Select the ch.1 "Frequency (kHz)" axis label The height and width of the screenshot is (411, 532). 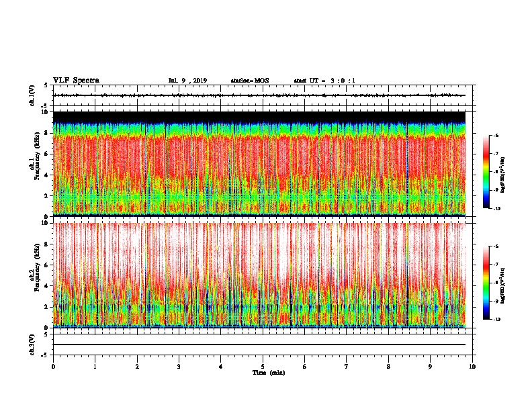click(x=37, y=156)
